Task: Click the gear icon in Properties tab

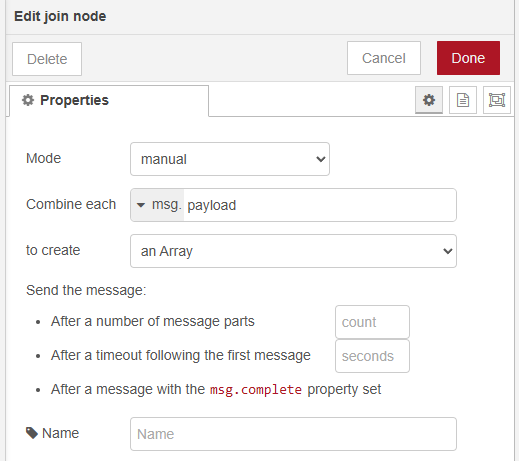Action: [28, 100]
